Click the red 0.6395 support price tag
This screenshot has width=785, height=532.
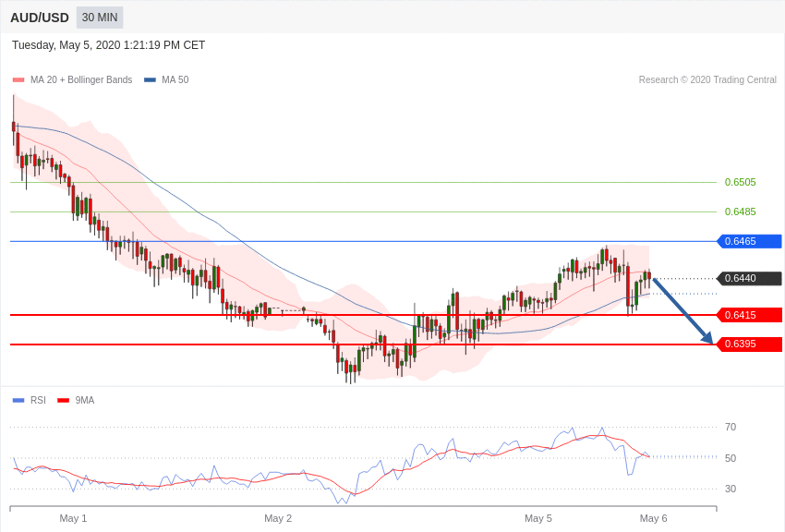coord(750,345)
